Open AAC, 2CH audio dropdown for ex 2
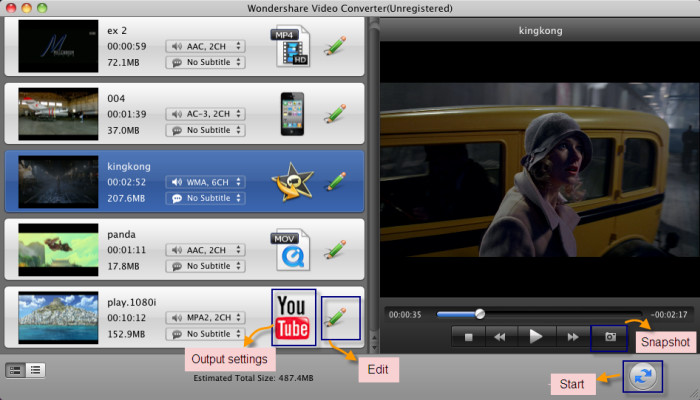 (205, 46)
